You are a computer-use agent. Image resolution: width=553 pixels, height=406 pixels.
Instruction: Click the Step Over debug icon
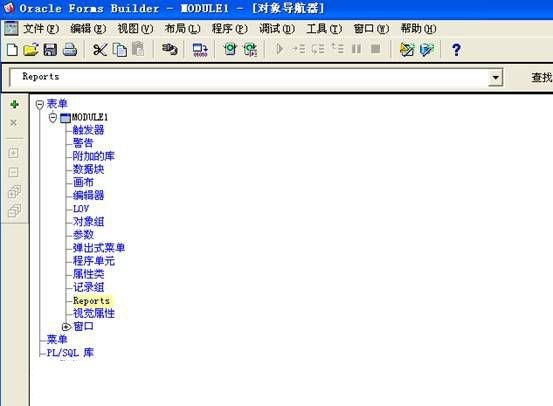pos(318,49)
